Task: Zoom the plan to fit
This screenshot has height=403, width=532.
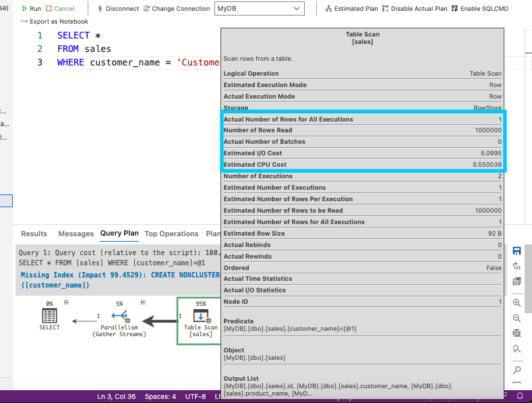Action: (516, 333)
